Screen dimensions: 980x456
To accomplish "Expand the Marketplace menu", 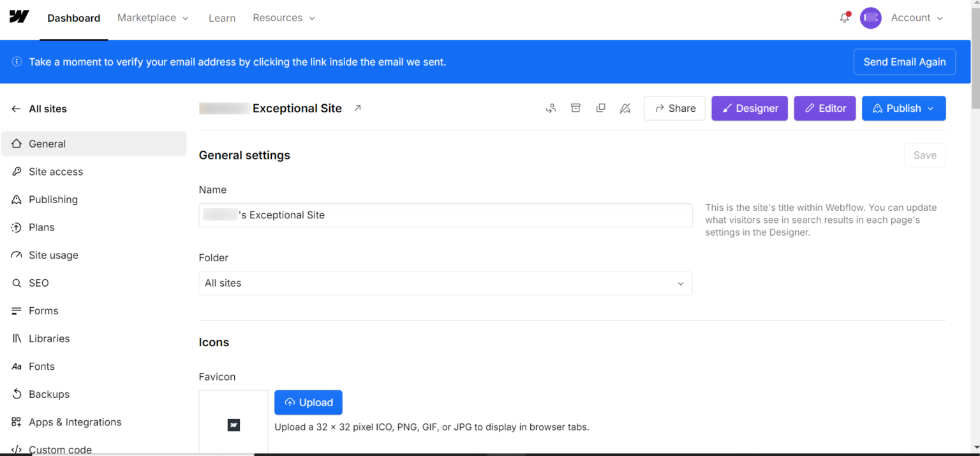I will click(153, 18).
